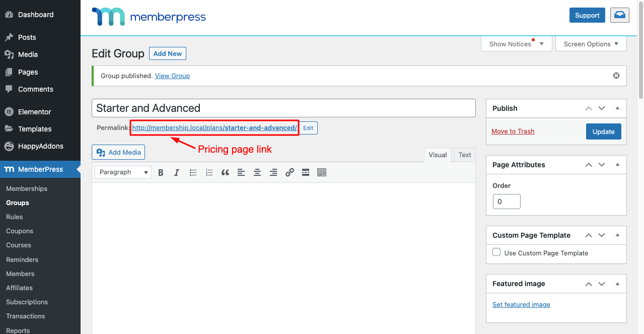Insert or edit link icon
This screenshot has height=334, width=644.
(290, 172)
